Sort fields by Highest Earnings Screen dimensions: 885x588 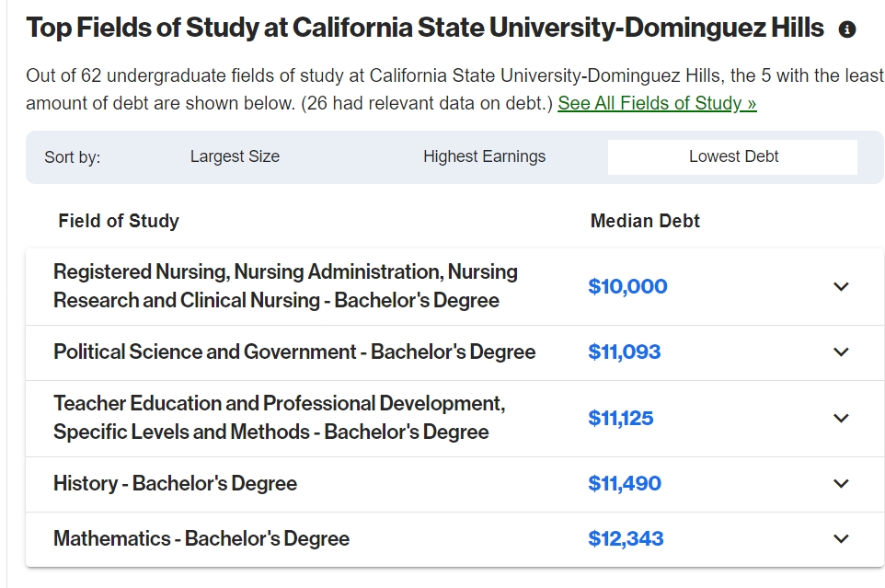484,156
